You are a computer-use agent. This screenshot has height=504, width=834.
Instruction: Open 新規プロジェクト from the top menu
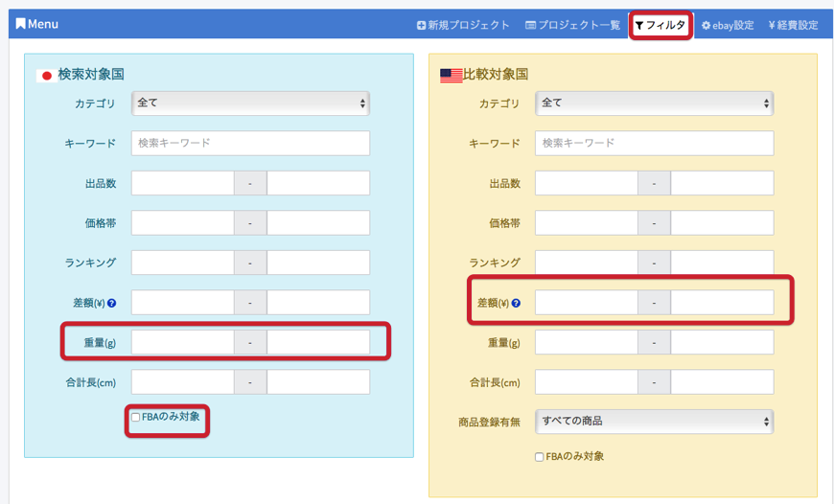[x=463, y=26]
